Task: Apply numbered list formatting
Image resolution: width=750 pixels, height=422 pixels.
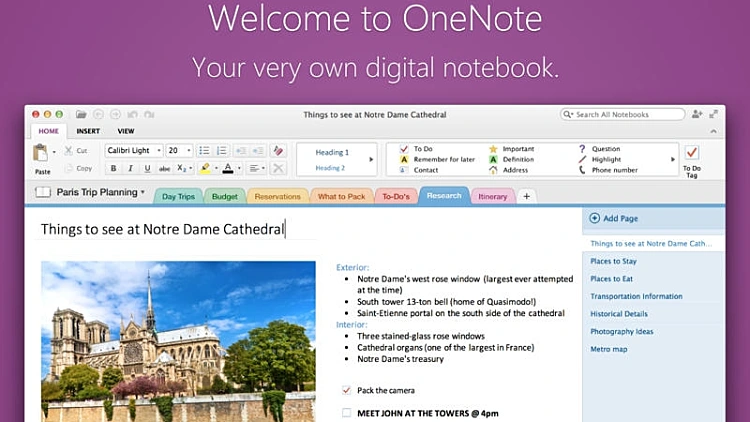Action: 221,151
